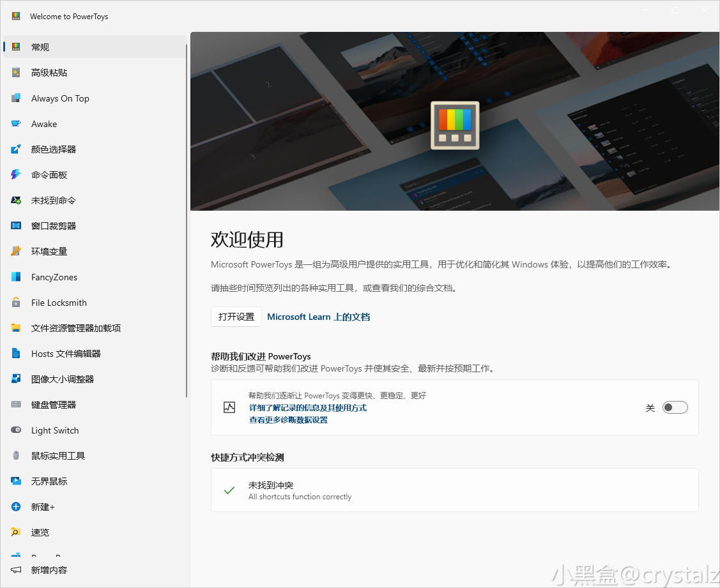The width and height of the screenshot is (720, 588).
Task: Open the Awake page
Action: pos(95,123)
